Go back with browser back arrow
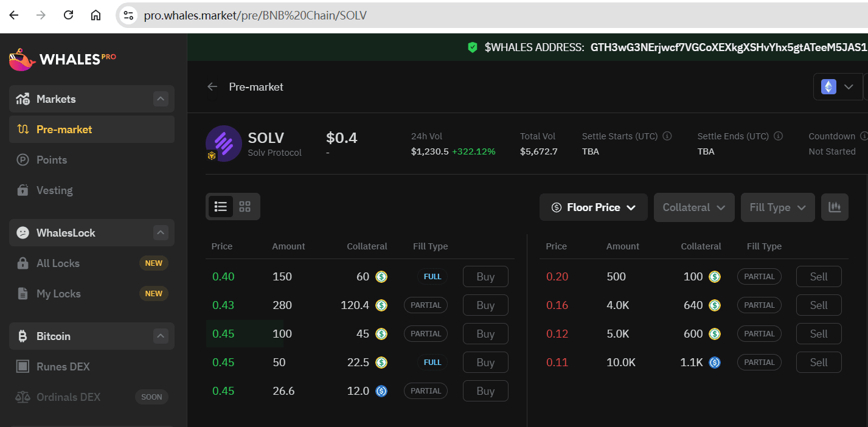Viewport: 868px width, 427px height. (x=14, y=15)
